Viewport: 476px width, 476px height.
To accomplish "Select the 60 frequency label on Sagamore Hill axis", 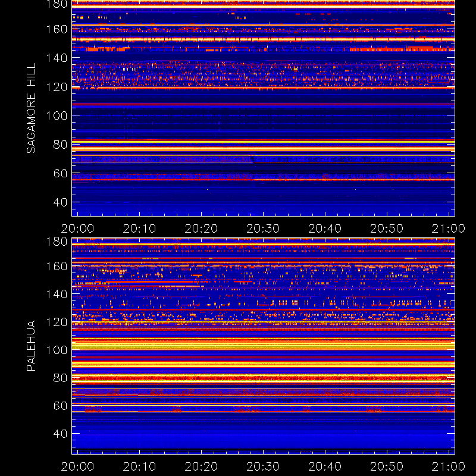I will tap(60, 173).
